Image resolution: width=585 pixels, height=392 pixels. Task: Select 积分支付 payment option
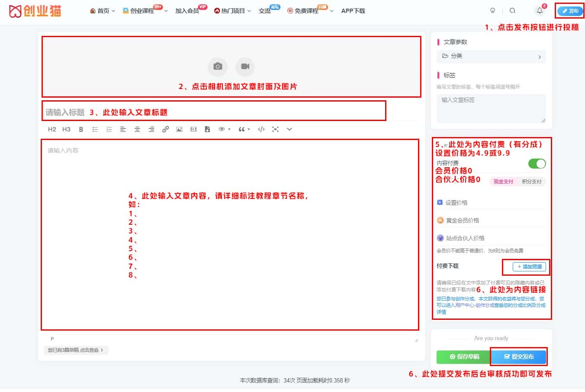531,182
